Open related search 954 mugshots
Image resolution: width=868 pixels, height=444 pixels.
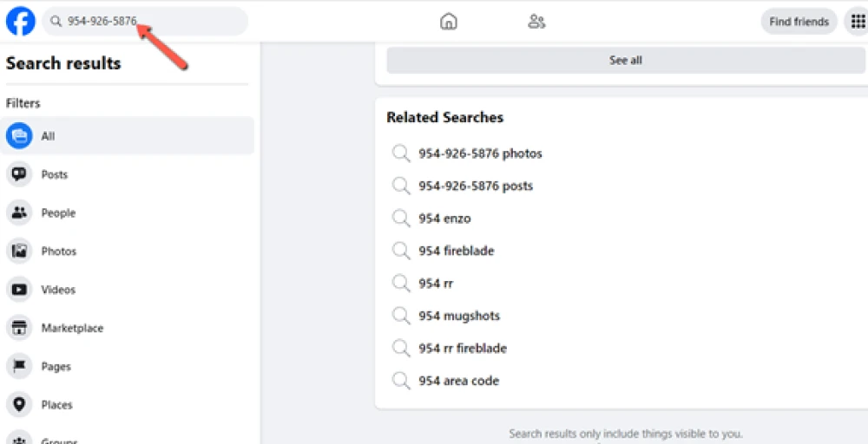point(459,317)
